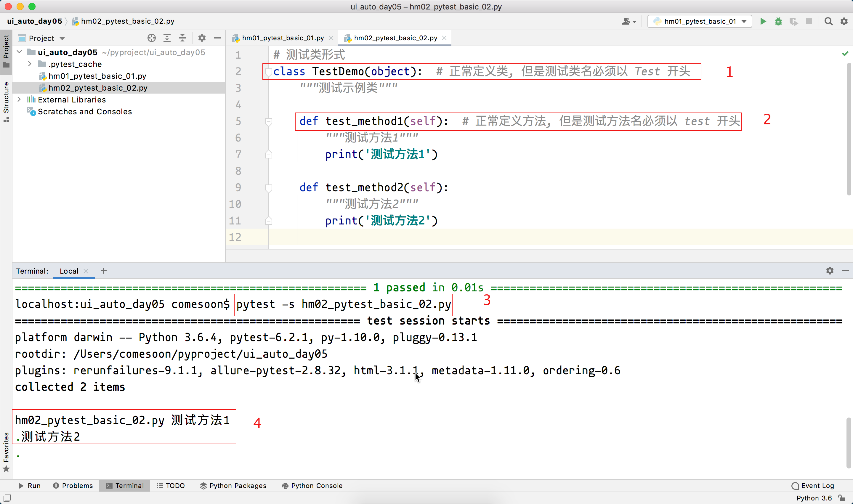Collapse all in Project panel
Screen dimensions: 853x504
182,38
